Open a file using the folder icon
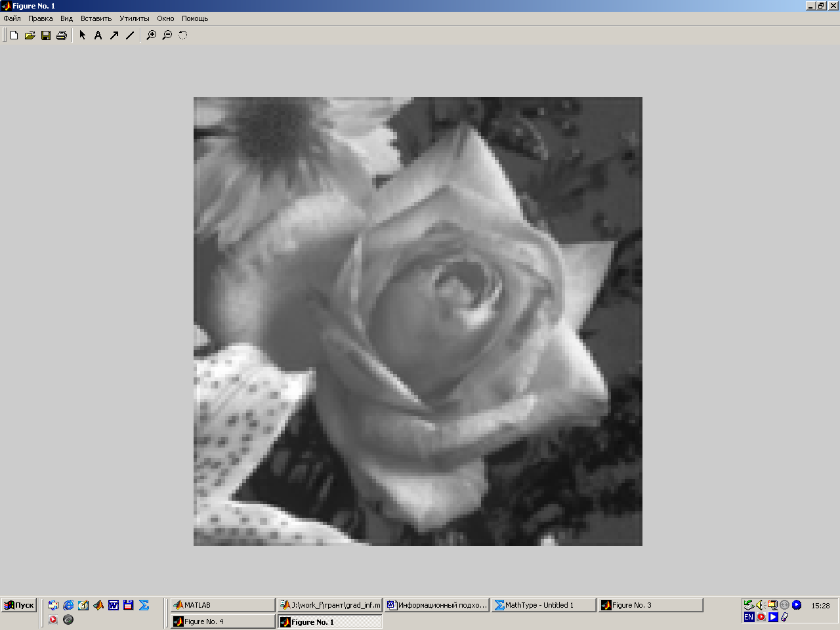 30,35
